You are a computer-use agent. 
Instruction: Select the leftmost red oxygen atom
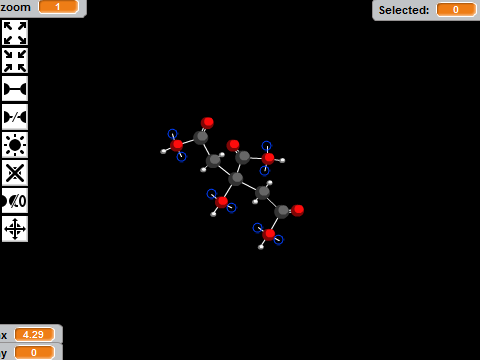(177, 145)
